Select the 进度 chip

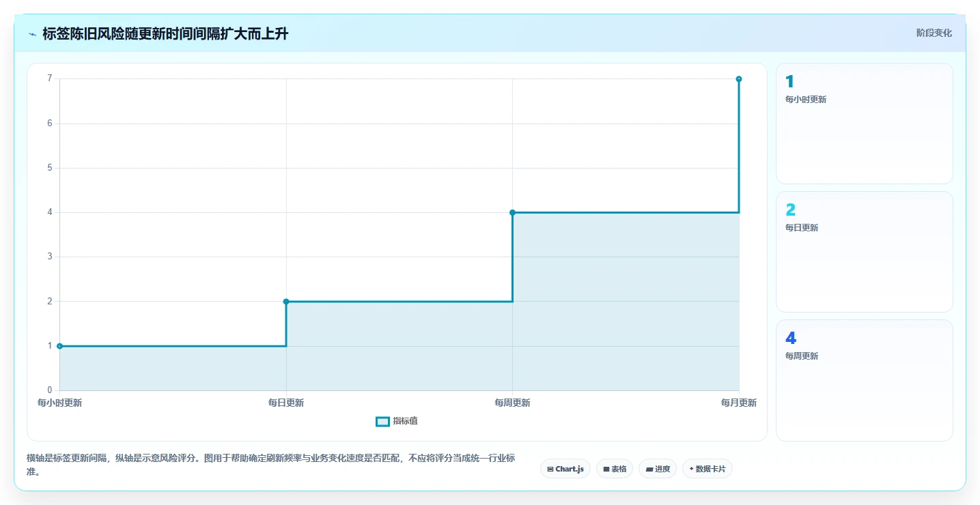658,469
